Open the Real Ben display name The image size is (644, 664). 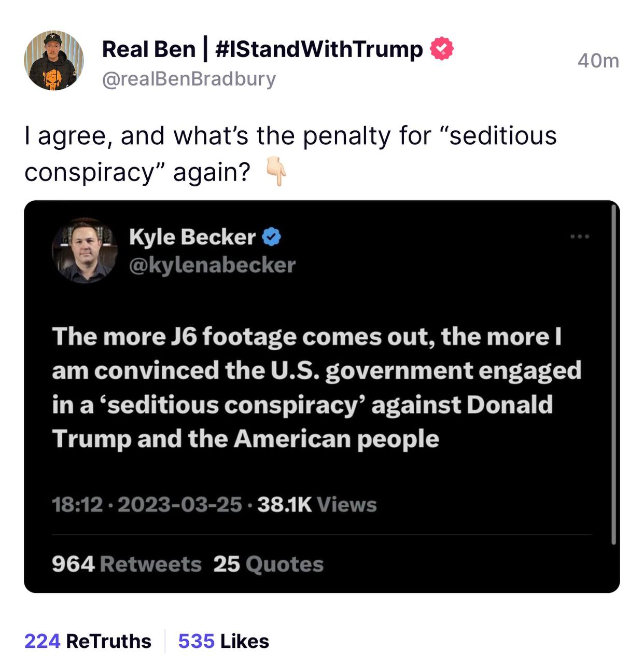point(148,49)
